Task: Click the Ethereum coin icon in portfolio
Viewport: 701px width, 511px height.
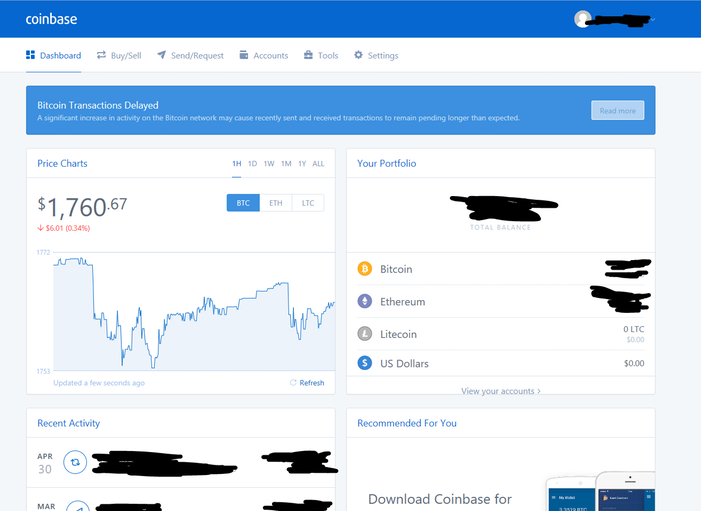Action: tap(364, 301)
